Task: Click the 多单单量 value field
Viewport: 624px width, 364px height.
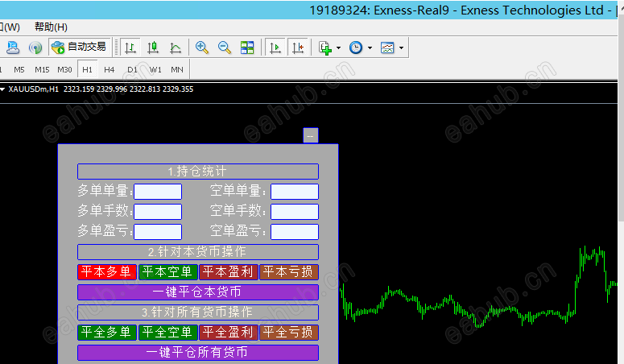Action: coord(158,192)
